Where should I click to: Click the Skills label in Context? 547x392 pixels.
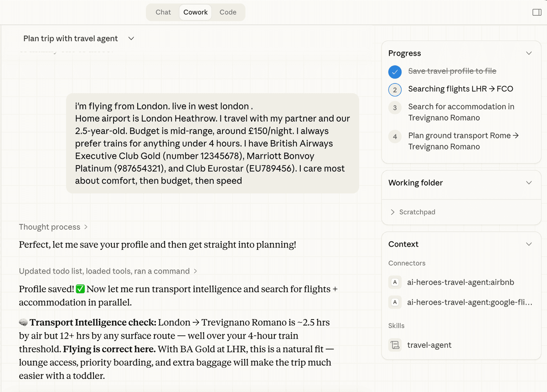(397, 326)
